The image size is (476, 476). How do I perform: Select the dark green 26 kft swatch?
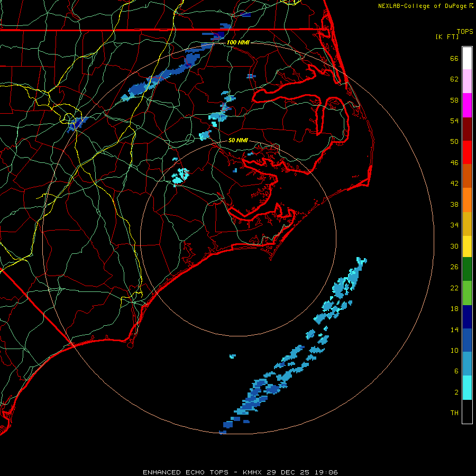point(467,269)
